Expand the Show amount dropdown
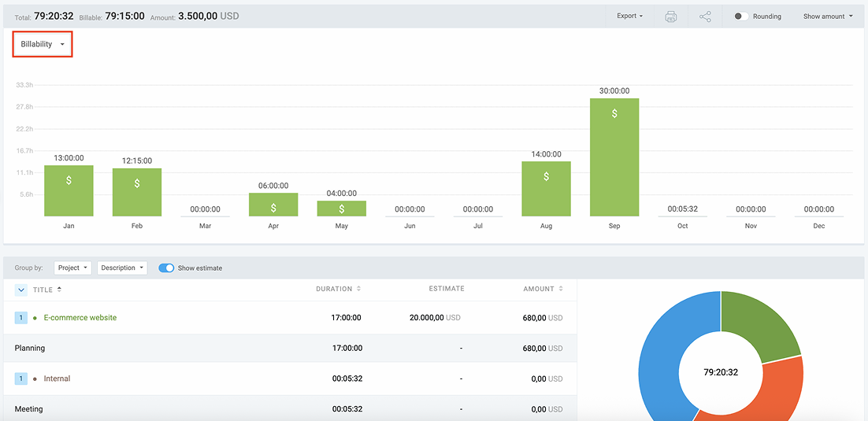This screenshot has width=868, height=421. [x=828, y=17]
